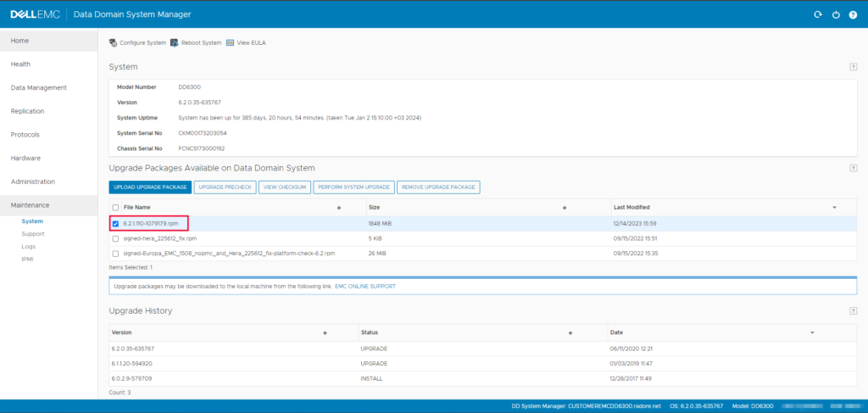868x413 pixels.
Task: Open help icon for the Upgrade History panel
Action: (853, 311)
